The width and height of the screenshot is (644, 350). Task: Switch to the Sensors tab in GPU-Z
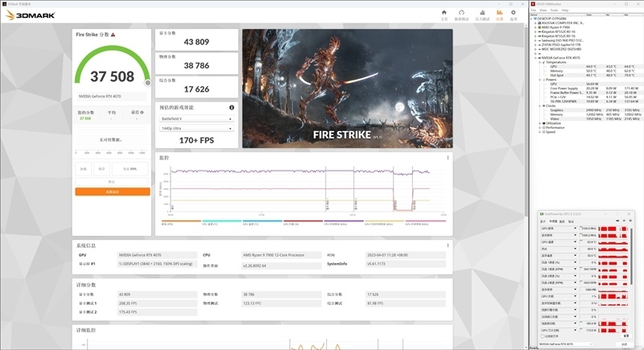tap(554, 220)
